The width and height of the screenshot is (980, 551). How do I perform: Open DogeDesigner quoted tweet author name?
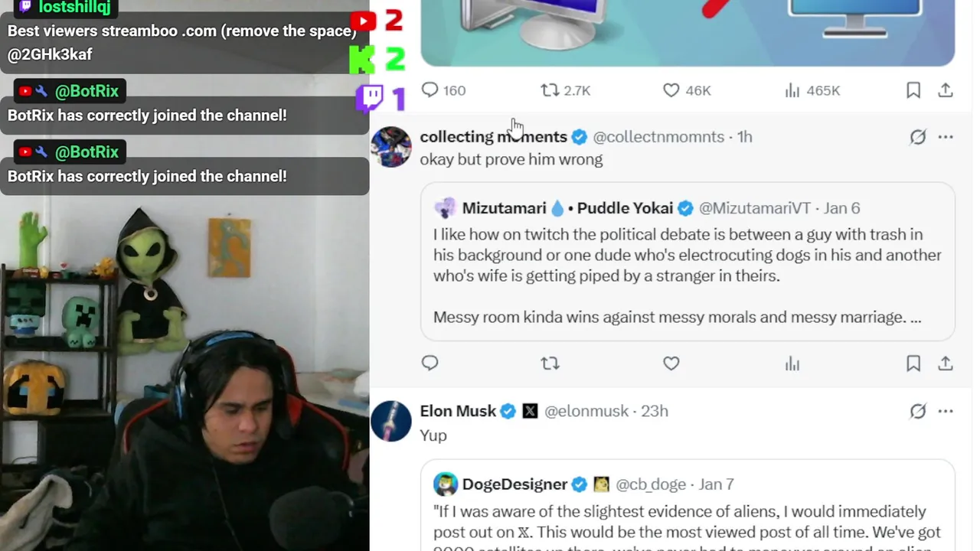[514, 484]
